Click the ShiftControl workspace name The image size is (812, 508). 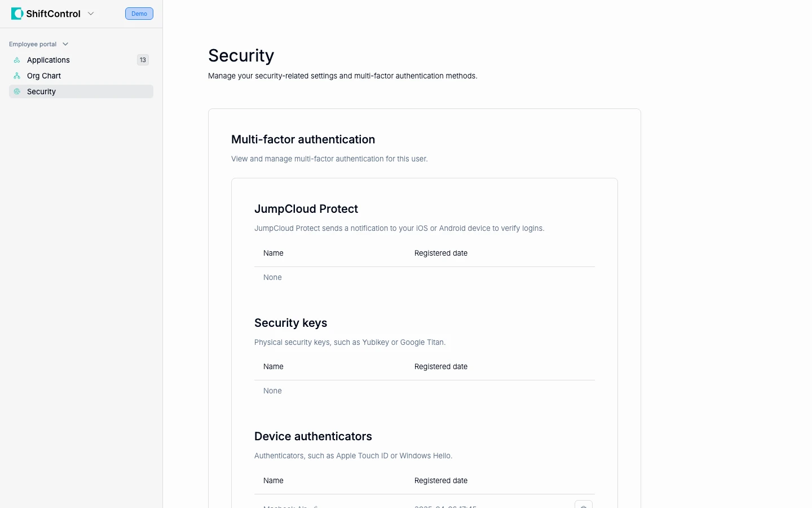click(54, 14)
